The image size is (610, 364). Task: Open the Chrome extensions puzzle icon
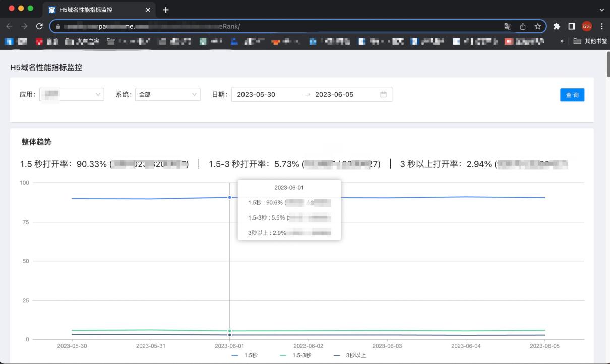(557, 26)
